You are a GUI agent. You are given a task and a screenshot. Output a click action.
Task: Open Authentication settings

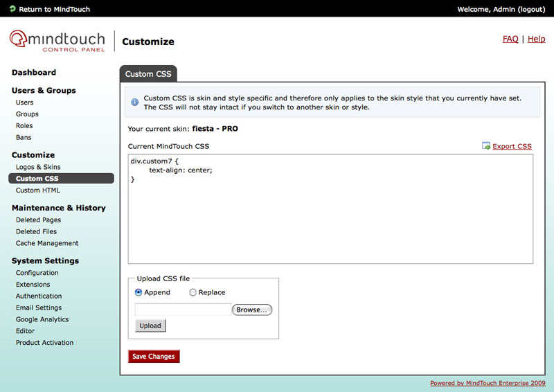pyautogui.click(x=39, y=296)
